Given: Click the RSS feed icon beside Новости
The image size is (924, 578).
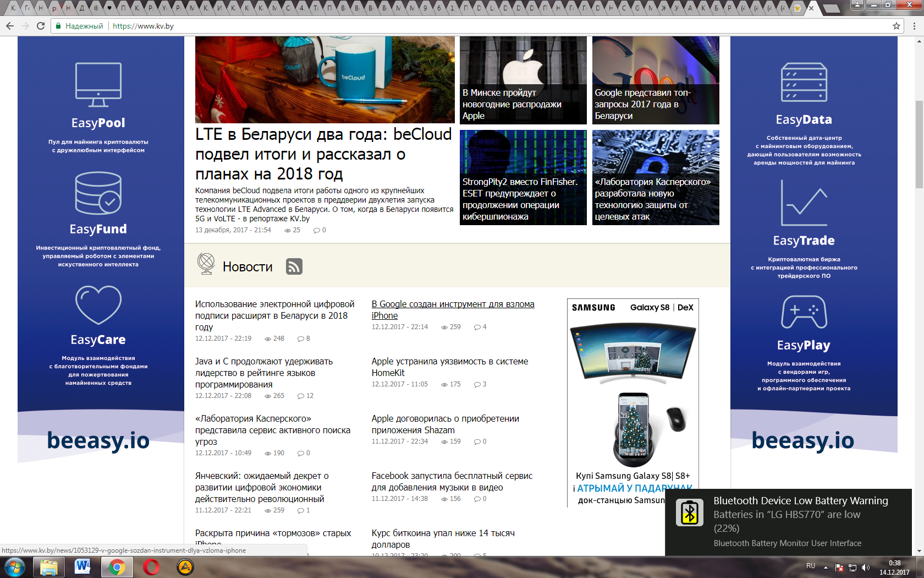Looking at the screenshot, I should pos(294,266).
